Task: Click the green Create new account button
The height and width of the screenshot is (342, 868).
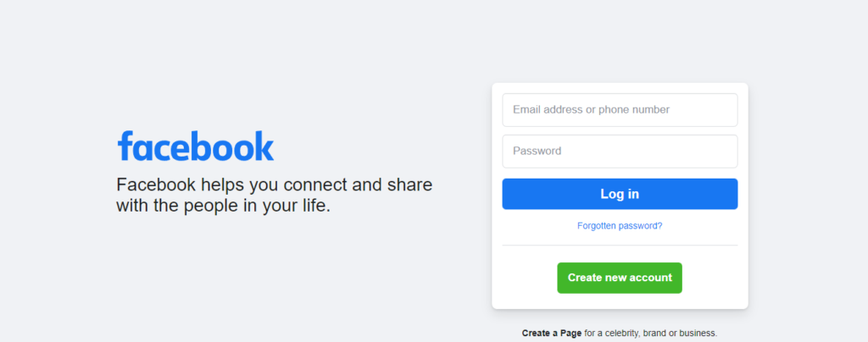Action: pyautogui.click(x=620, y=278)
